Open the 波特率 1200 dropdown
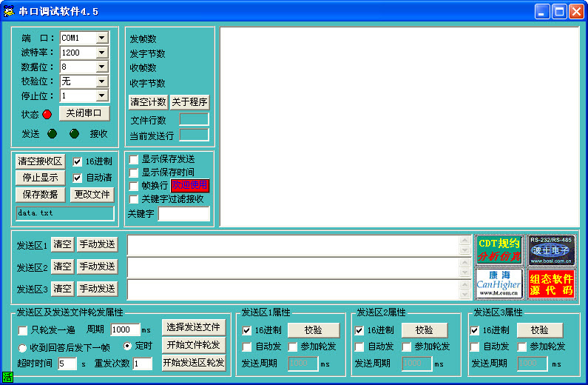Screen dimensions: 588x385 pos(102,53)
